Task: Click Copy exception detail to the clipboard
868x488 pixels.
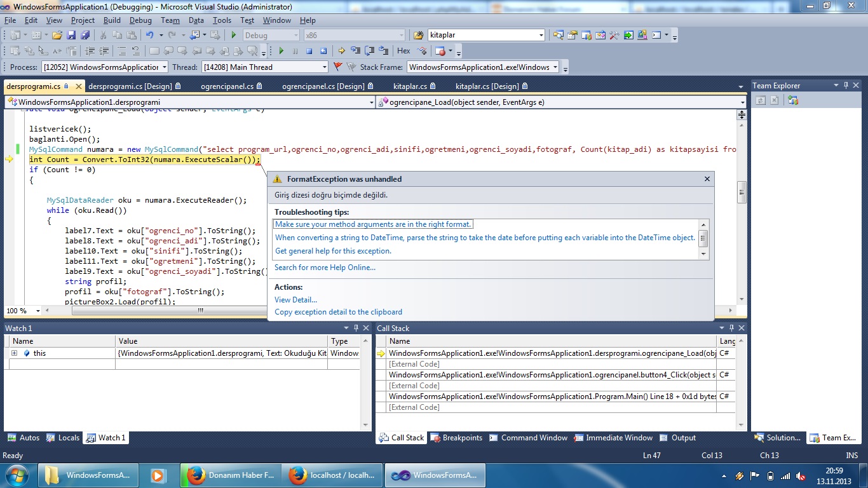Action: pos(338,312)
